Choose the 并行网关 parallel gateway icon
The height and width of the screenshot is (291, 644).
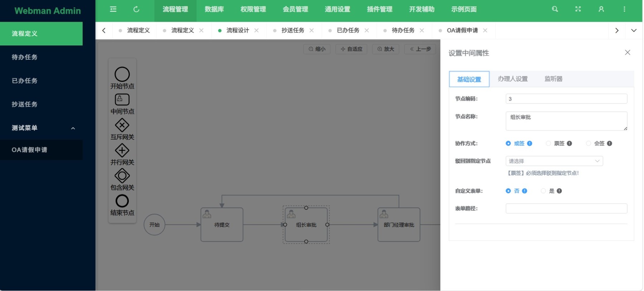(x=122, y=151)
